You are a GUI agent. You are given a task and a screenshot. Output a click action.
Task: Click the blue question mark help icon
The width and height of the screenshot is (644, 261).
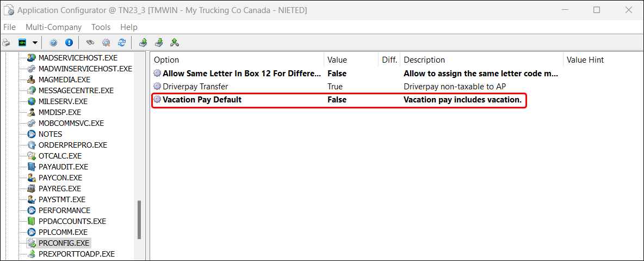(53, 43)
